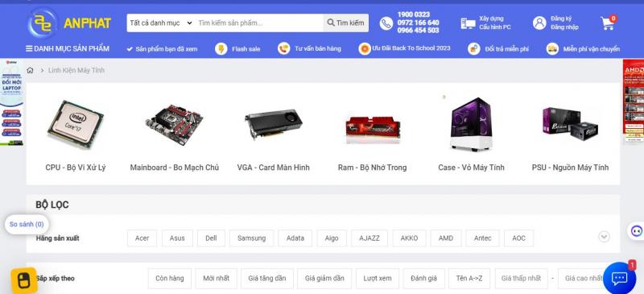The image size is (644, 294).
Task: Open the Tất cả danh mục dropdown
Action: pyautogui.click(x=160, y=23)
